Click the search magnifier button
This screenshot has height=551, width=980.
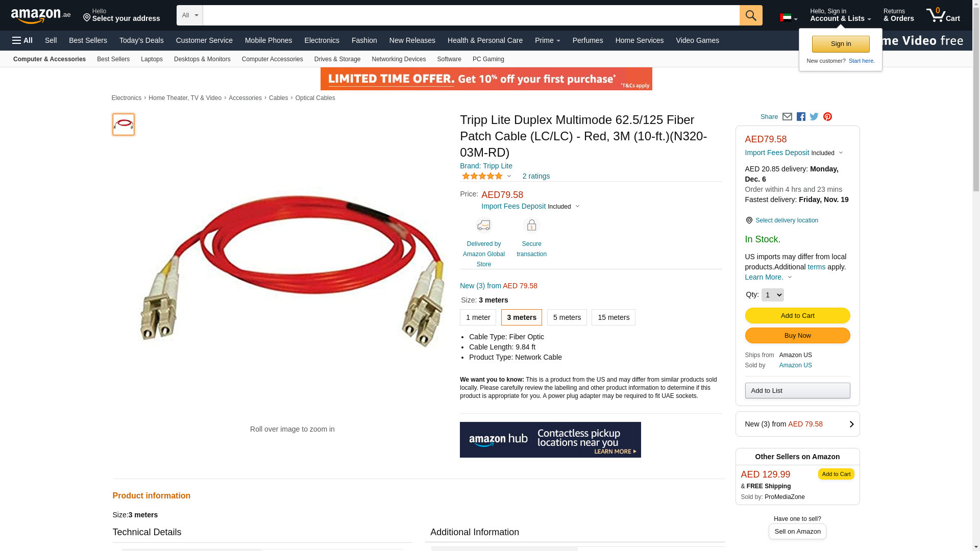pos(751,15)
